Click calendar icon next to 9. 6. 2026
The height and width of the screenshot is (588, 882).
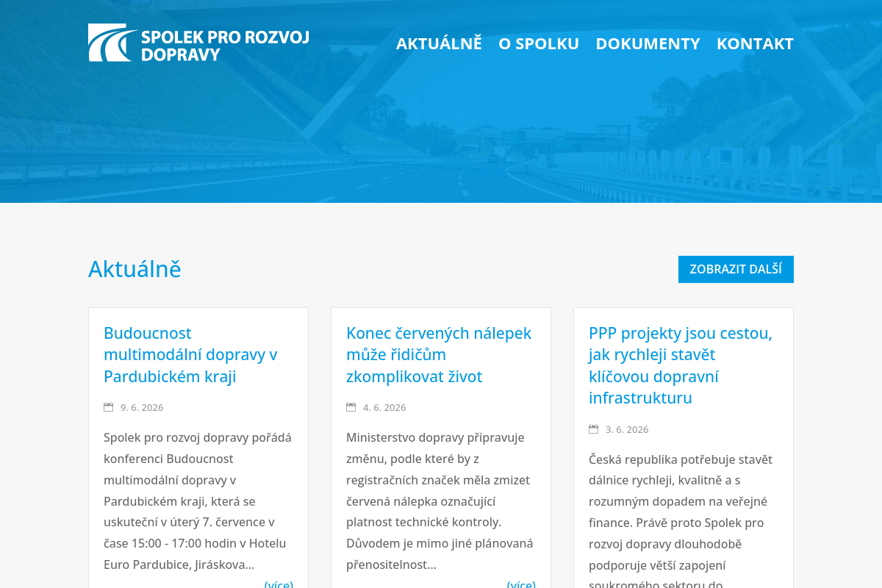coord(109,407)
